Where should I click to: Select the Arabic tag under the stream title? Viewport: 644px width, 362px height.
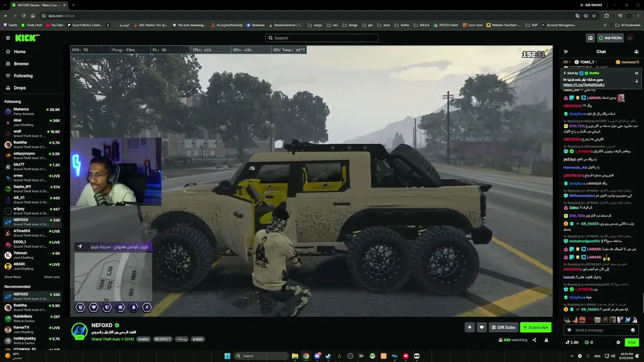click(x=144, y=339)
